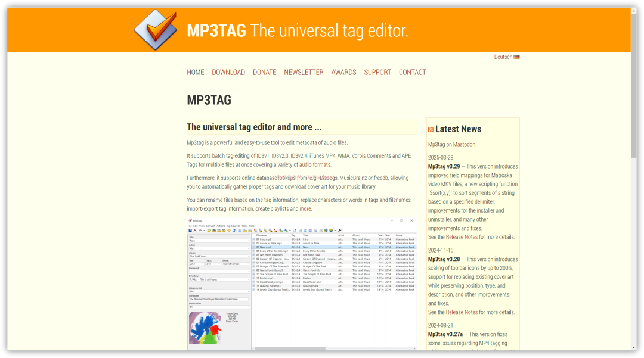Screen dimensions: 644x358
Task: Click the 2025-03-28 news date
Action: point(441,157)
